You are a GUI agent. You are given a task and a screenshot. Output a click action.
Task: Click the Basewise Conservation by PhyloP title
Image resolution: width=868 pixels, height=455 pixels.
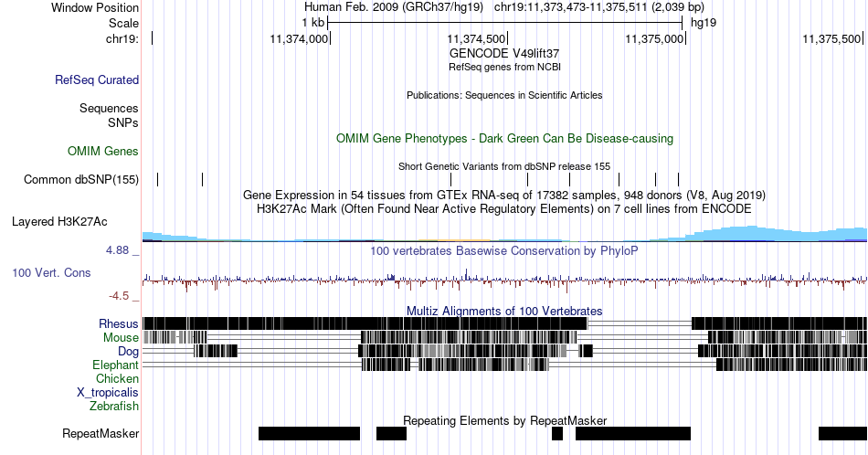[x=504, y=250]
